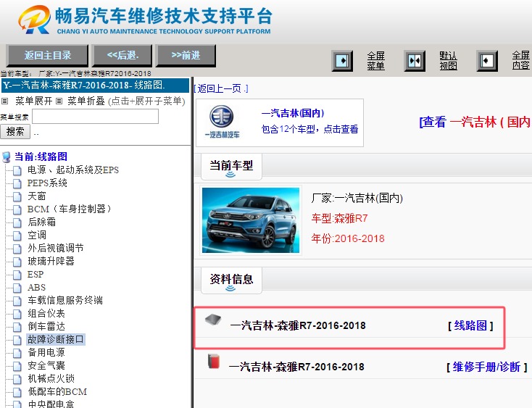The height and width of the screenshot is (408, 532).
Task: Click the 返回主目录 button
Action: point(48,55)
